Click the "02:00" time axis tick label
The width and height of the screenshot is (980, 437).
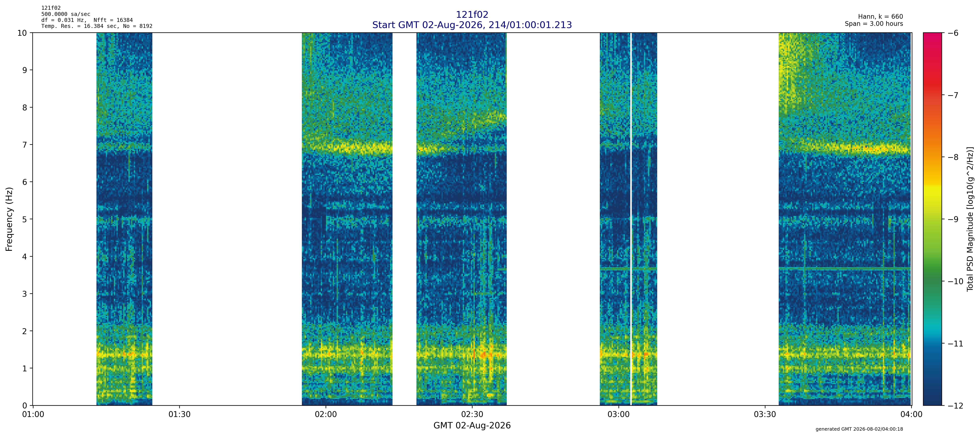pyautogui.click(x=326, y=415)
